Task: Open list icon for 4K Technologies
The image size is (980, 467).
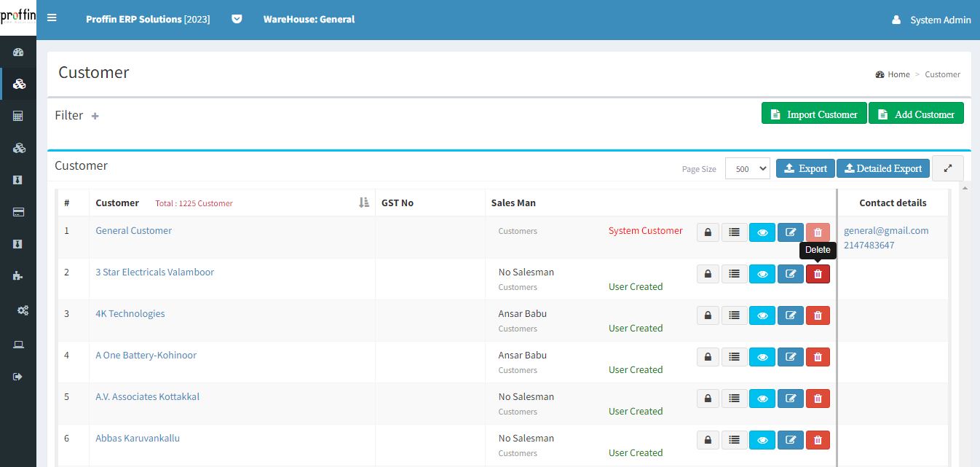Action: pos(735,315)
